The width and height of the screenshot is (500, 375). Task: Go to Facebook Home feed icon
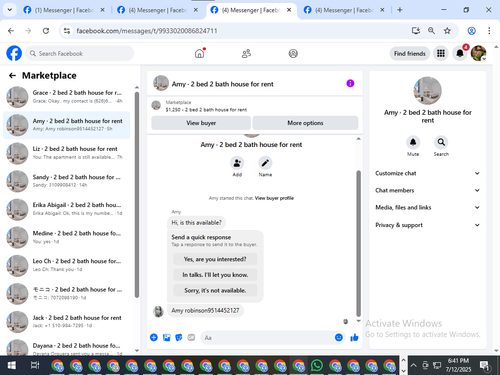(199, 53)
